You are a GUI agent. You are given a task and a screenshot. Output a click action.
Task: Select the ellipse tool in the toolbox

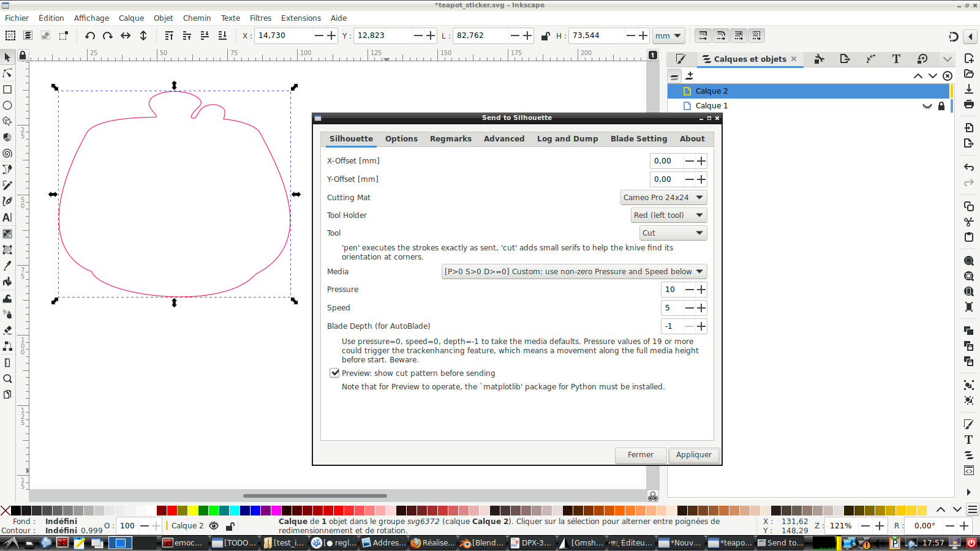(7, 105)
